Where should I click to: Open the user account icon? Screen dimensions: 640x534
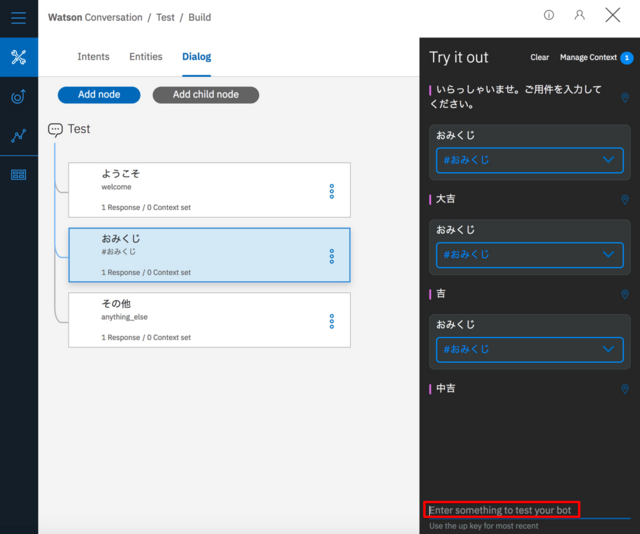[580, 16]
